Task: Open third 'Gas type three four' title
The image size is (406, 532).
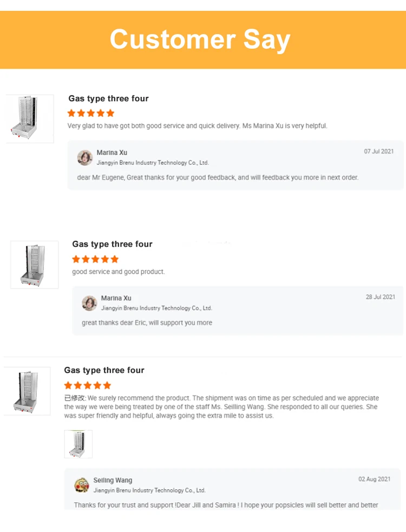Action: pyautogui.click(x=104, y=370)
